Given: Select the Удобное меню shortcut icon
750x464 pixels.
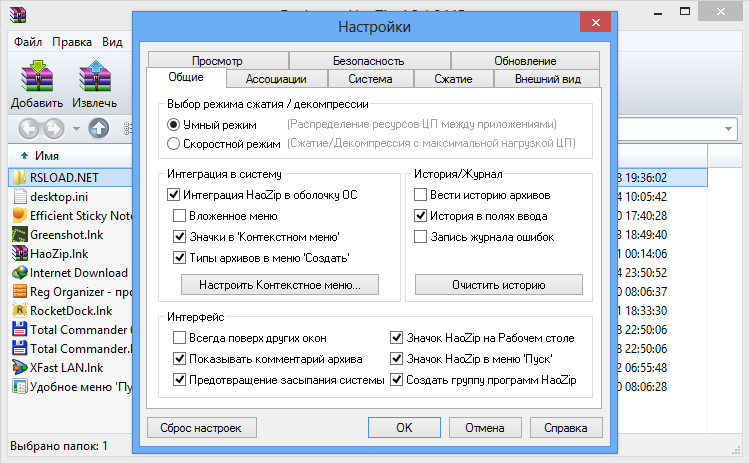Looking at the screenshot, I should coord(20,387).
